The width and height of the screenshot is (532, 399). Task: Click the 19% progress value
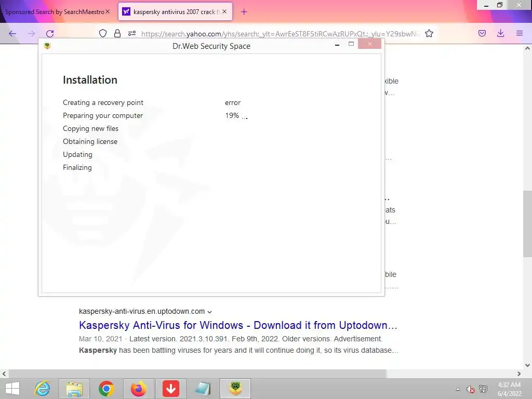232,115
